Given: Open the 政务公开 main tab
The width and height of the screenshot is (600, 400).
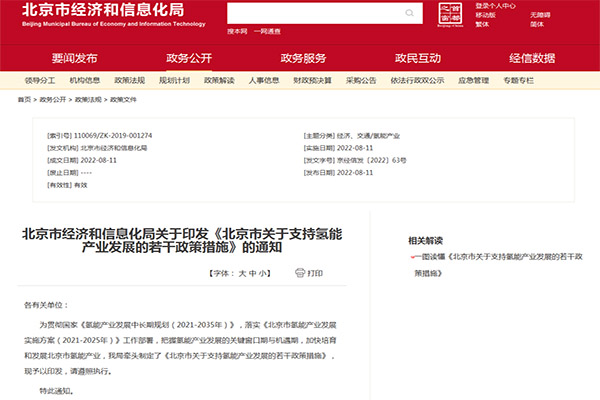Looking at the screenshot, I should 189,58.
